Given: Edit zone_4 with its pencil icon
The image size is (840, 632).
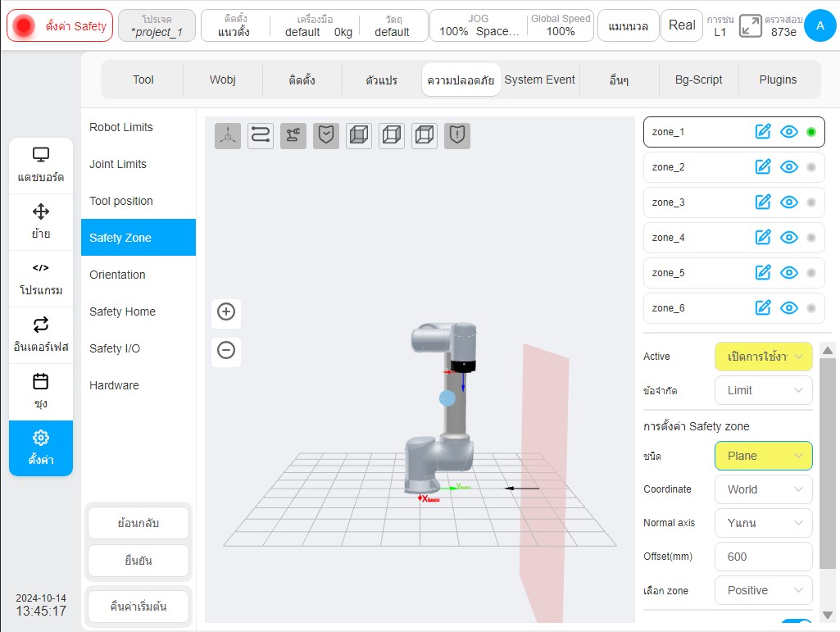Looking at the screenshot, I should click(x=762, y=238).
